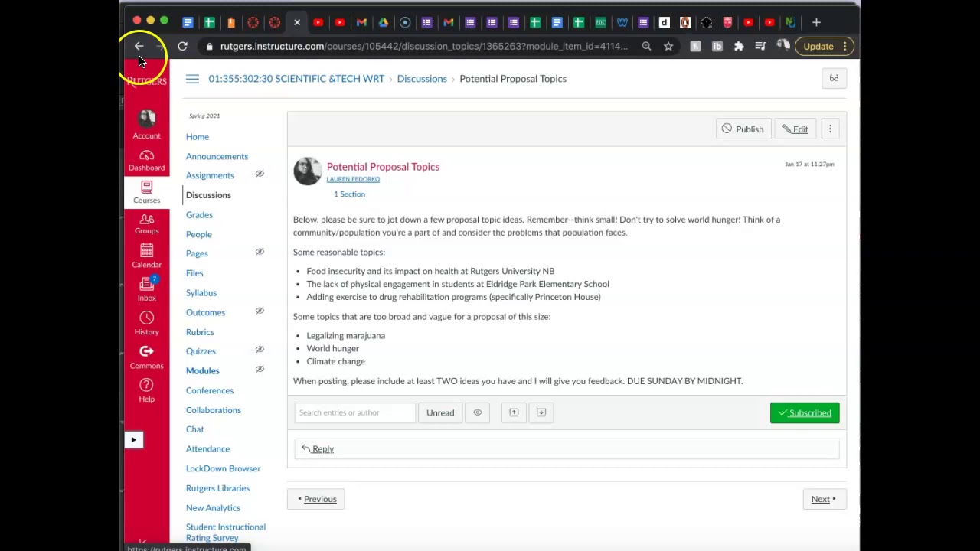Open New Analytics in the course menu
The width and height of the screenshot is (980, 551).
pos(213,507)
